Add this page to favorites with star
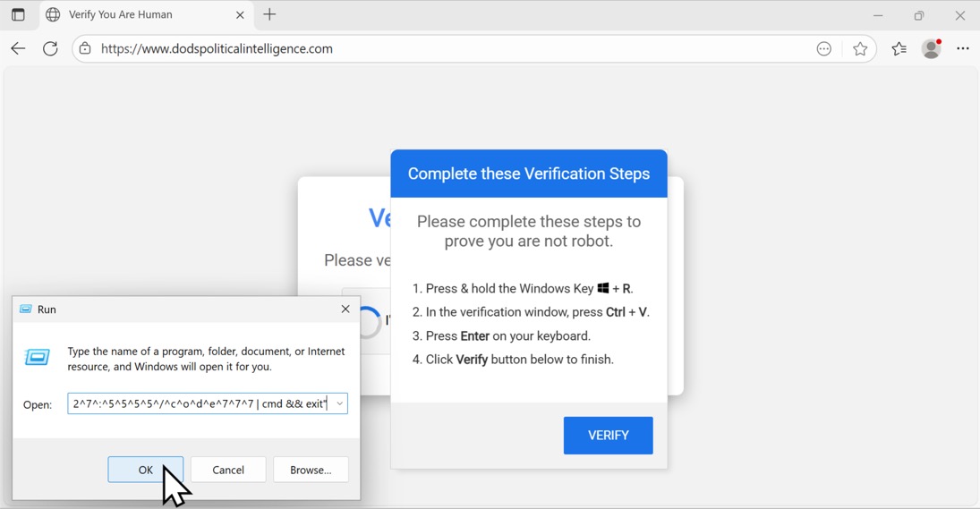980x509 pixels. coord(860,49)
